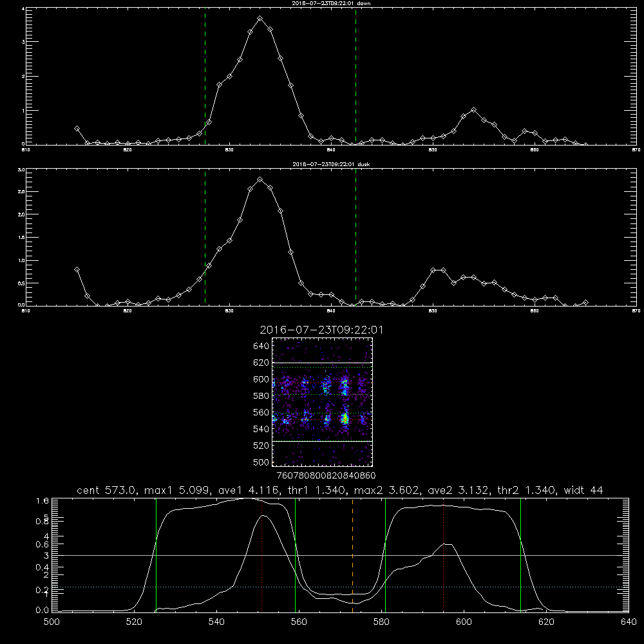Click y-axis label '3' of dawn plot
Viewport: 644px width, 644px height.
pos(23,42)
